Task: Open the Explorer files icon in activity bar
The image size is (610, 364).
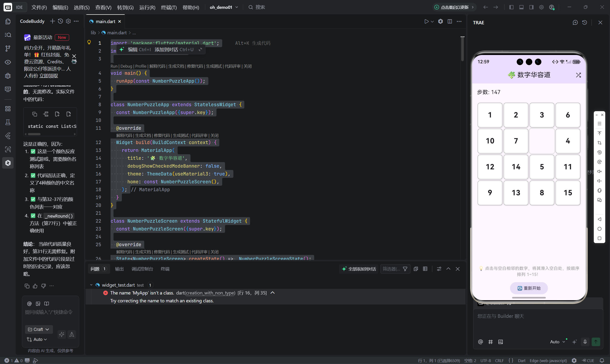Action: (x=8, y=22)
